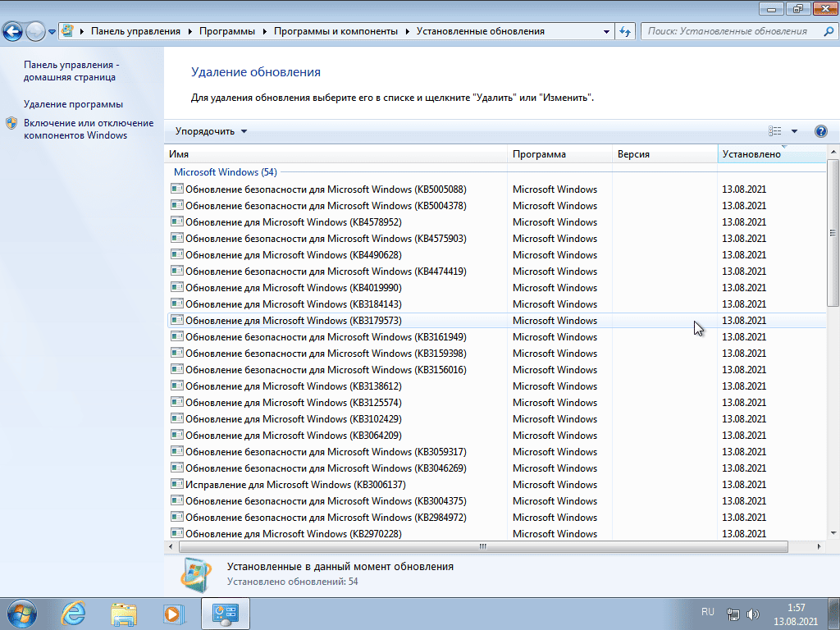Click the change view icon button

click(774, 131)
